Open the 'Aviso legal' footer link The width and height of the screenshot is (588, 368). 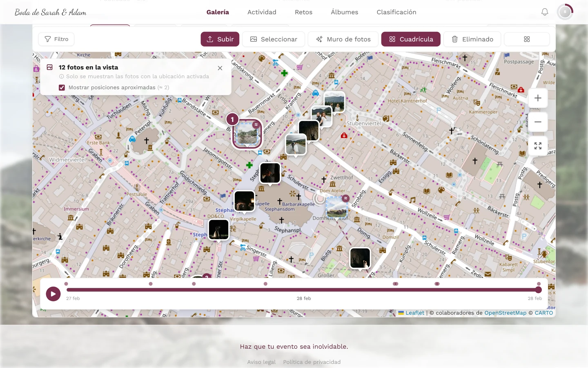click(x=261, y=362)
